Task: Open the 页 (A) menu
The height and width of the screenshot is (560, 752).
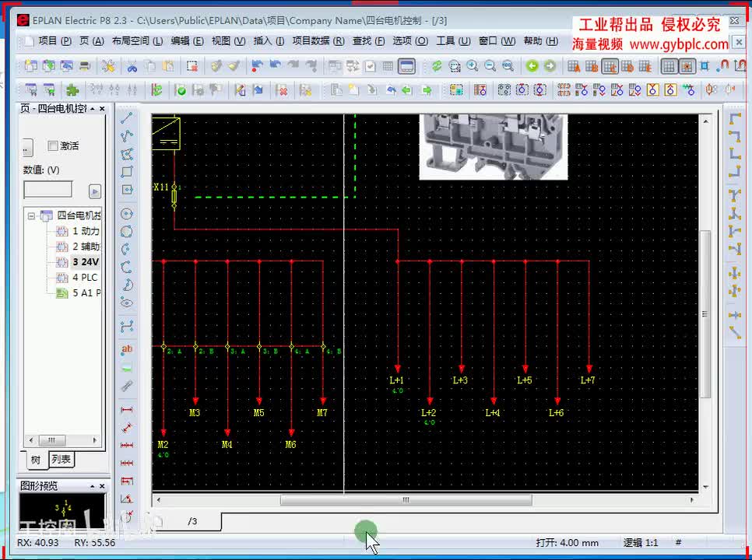Action: click(x=92, y=41)
